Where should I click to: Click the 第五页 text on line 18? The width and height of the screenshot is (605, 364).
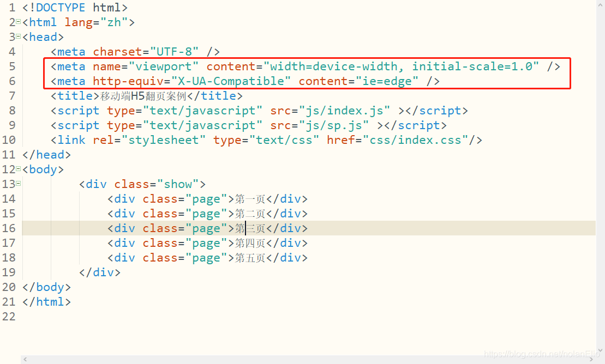[x=250, y=258]
